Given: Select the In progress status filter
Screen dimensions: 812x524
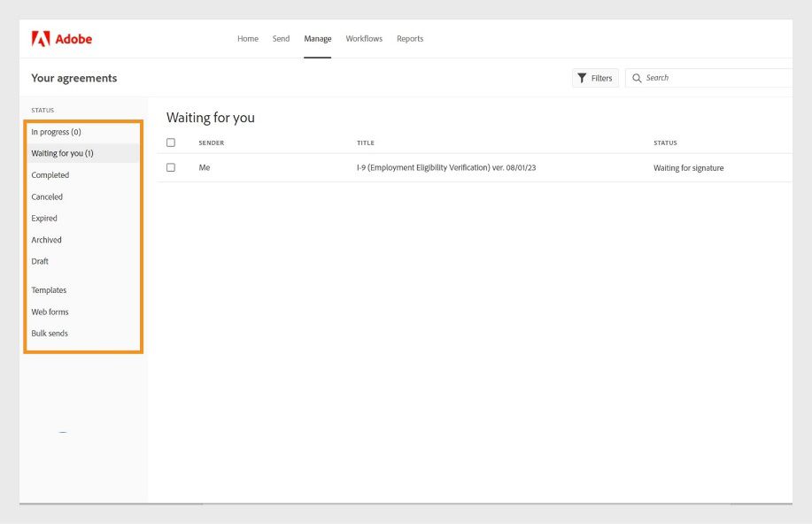Looking at the screenshot, I should [55, 131].
